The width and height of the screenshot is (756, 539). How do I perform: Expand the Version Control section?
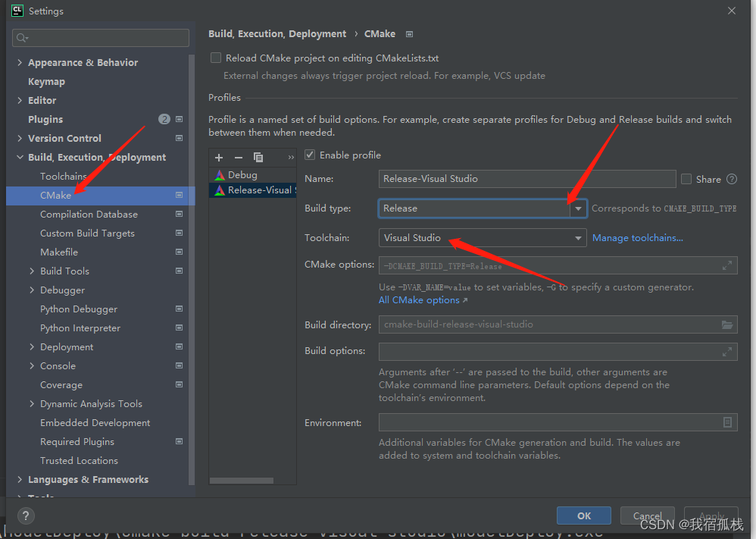point(20,138)
